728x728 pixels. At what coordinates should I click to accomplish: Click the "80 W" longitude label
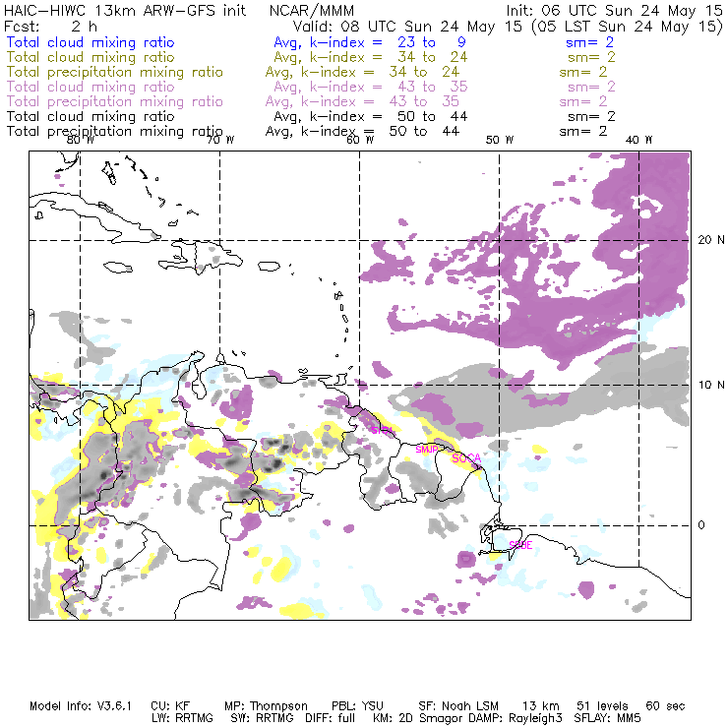pyautogui.click(x=81, y=140)
